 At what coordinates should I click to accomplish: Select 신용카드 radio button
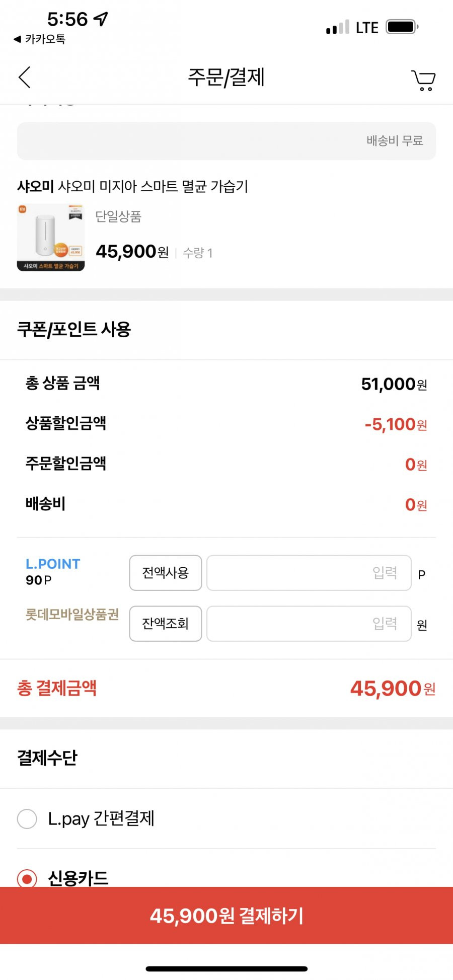coord(27,878)
